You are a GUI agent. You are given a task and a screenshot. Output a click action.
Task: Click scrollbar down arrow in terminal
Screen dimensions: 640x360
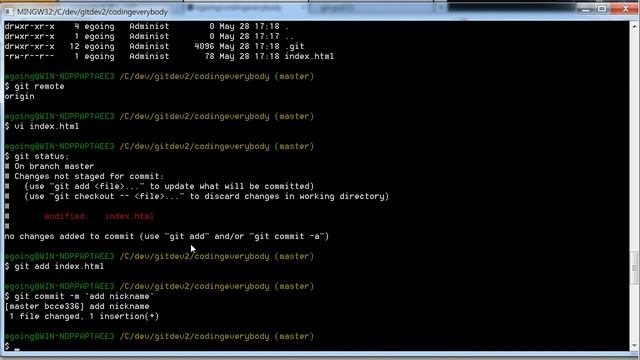click(634, 346)
